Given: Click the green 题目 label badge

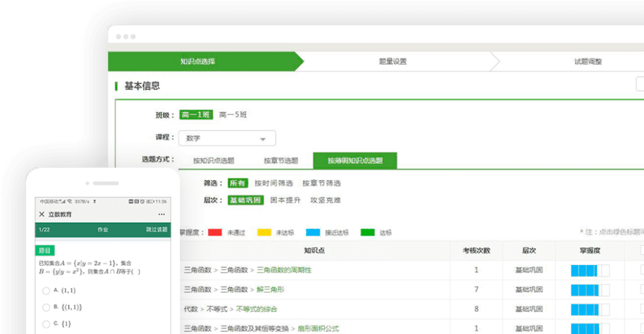Looking at the screenshot, I should 44,250.
